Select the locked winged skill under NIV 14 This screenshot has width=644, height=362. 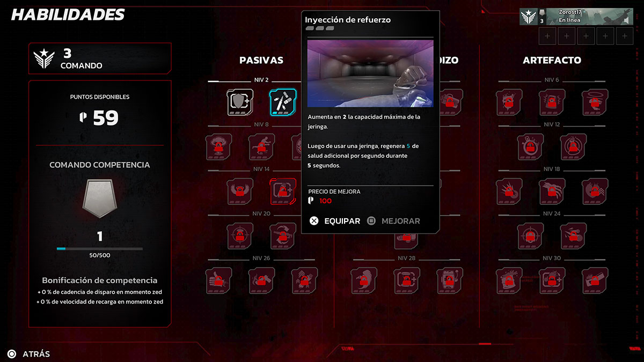tap(240, 191)
